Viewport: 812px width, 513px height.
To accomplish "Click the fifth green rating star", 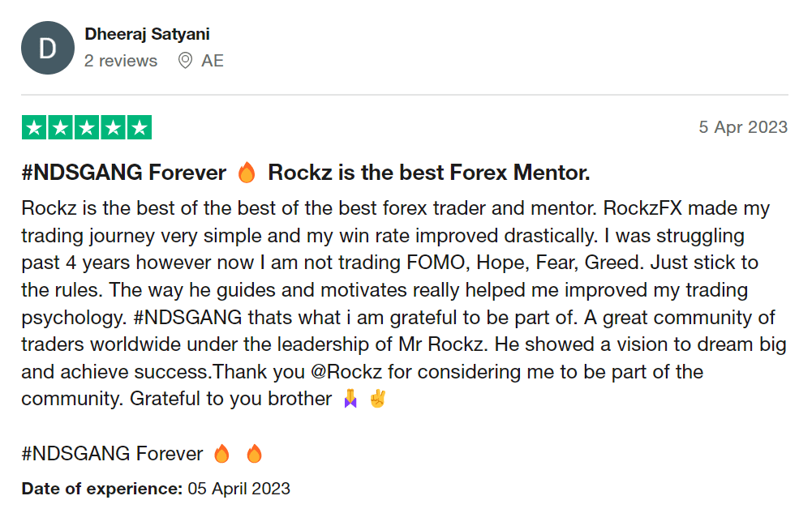I will click(x=140, y=127).
